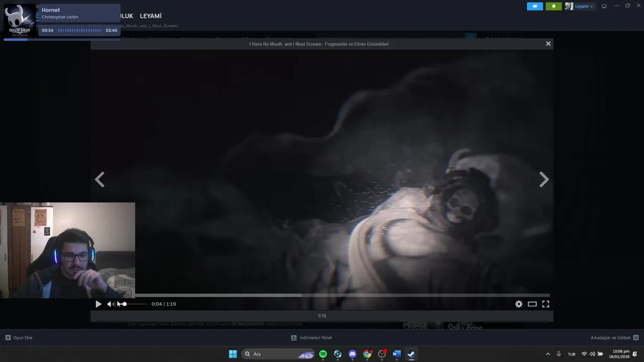Open Steam announcements megaphone button
Screen dimensions: 644x362
[535, 6]
